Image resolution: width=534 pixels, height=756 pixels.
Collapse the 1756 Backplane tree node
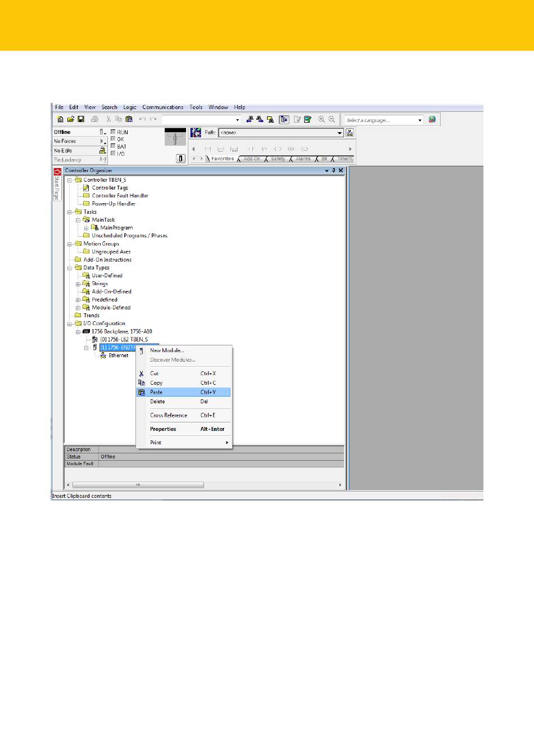coord(78,332)
